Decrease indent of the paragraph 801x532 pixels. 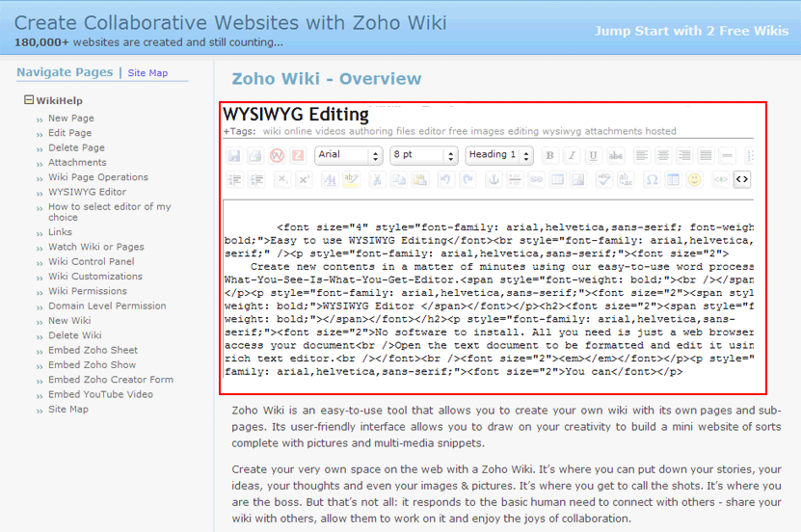click(235, 179)
